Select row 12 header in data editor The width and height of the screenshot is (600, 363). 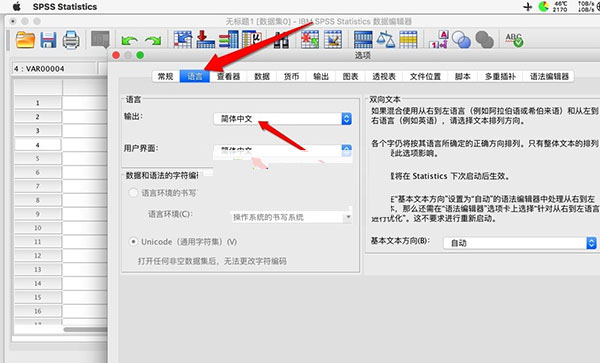pos(38,256)
